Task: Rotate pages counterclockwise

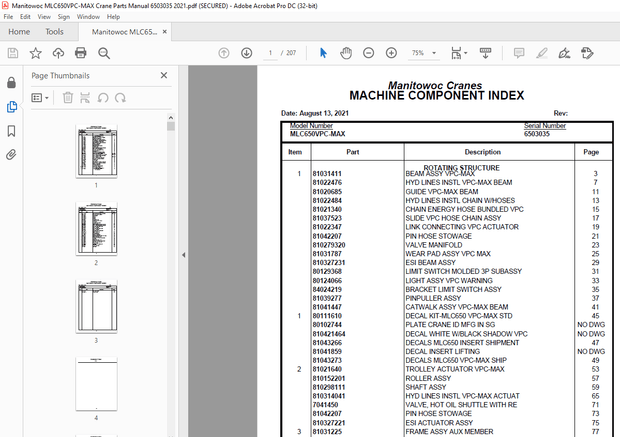Action: (x=103, y=98)
